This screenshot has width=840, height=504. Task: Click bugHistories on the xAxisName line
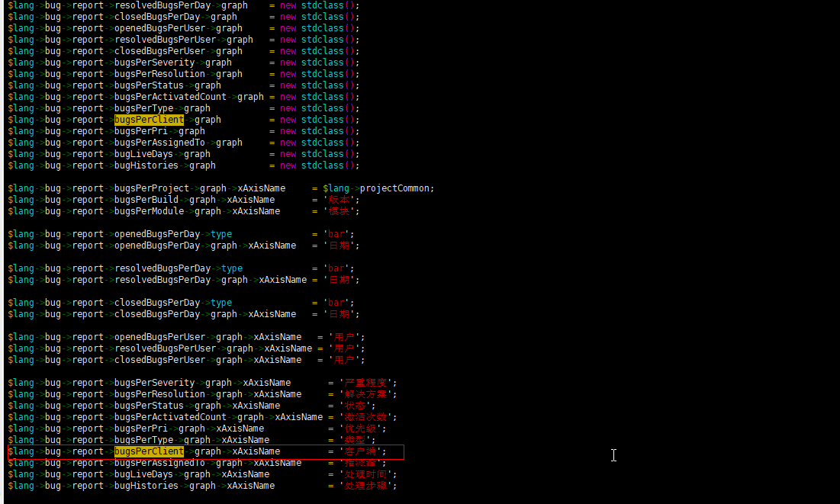pyautogui.click(x=146, y=486)
